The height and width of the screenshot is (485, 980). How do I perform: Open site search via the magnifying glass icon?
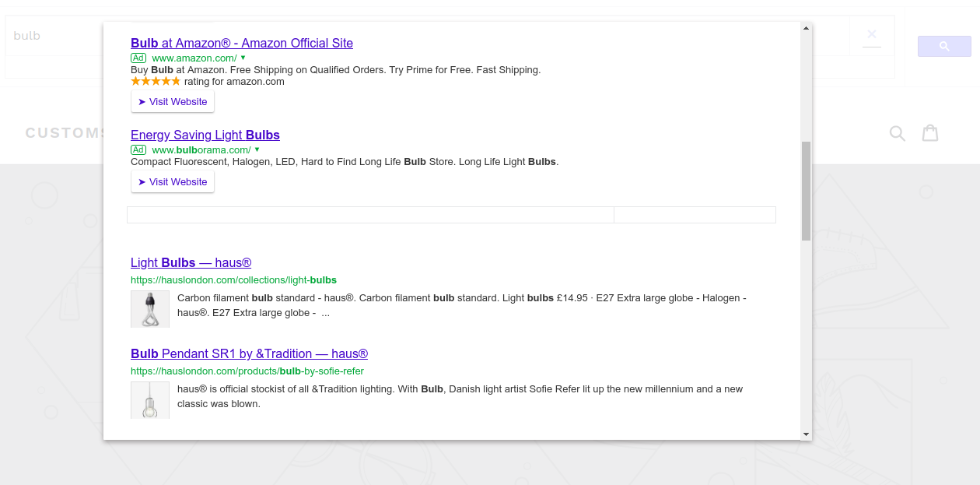[897, 133]
